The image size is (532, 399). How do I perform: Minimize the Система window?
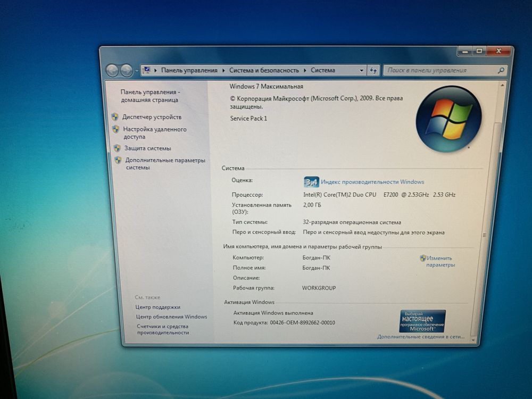[x=465, y=51]
